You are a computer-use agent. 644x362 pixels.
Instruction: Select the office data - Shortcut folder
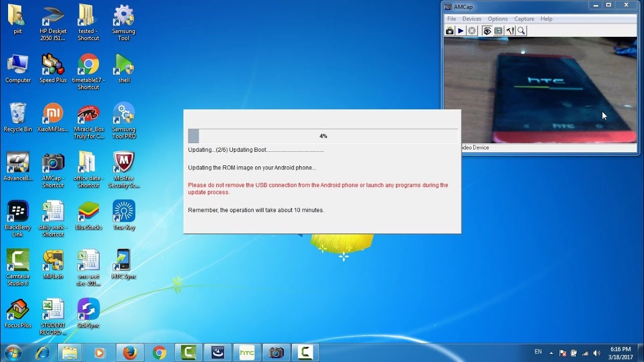88,170
